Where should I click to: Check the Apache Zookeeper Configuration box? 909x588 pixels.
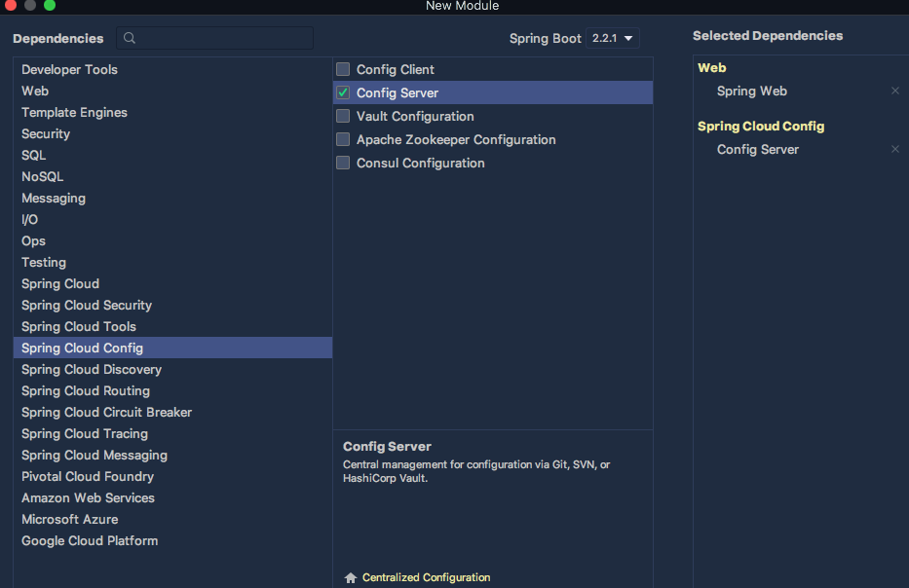click(x=343, y=139)
